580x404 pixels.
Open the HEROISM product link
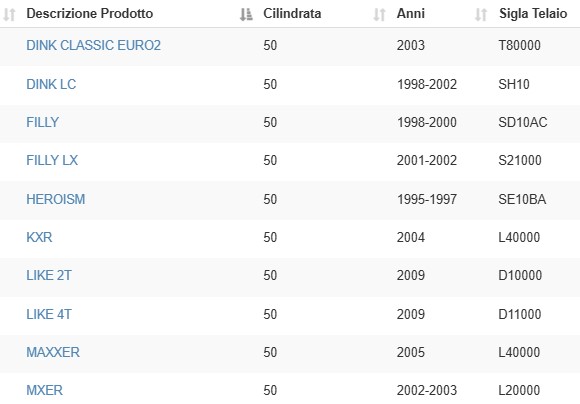click(x=55, y=199)
